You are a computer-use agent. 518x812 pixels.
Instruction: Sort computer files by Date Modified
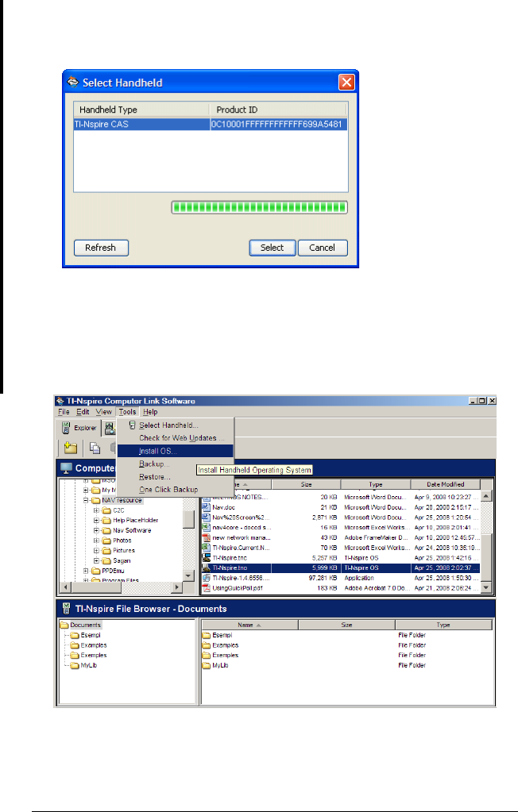446,484
